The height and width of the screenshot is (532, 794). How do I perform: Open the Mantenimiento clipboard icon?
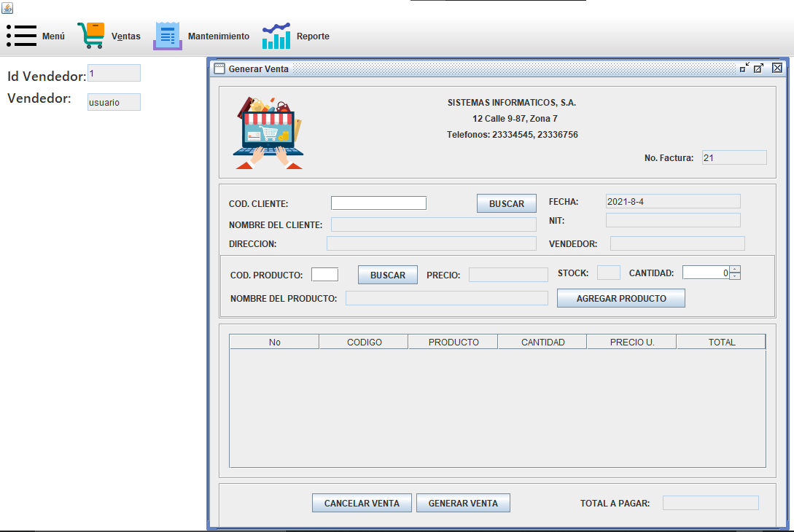coord(167,34)
